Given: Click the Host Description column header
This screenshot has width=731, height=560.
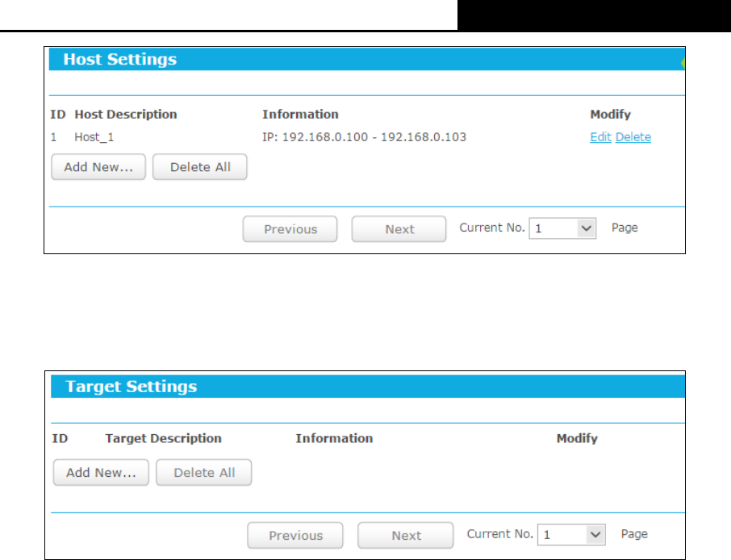Looking at the screenshot, I should click(x=126, y=115).
